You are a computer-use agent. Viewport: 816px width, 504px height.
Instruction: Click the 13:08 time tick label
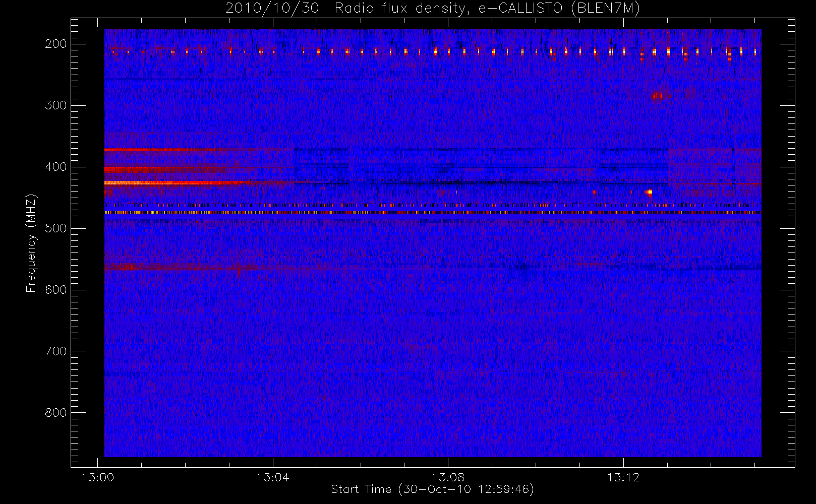[448, 477]
